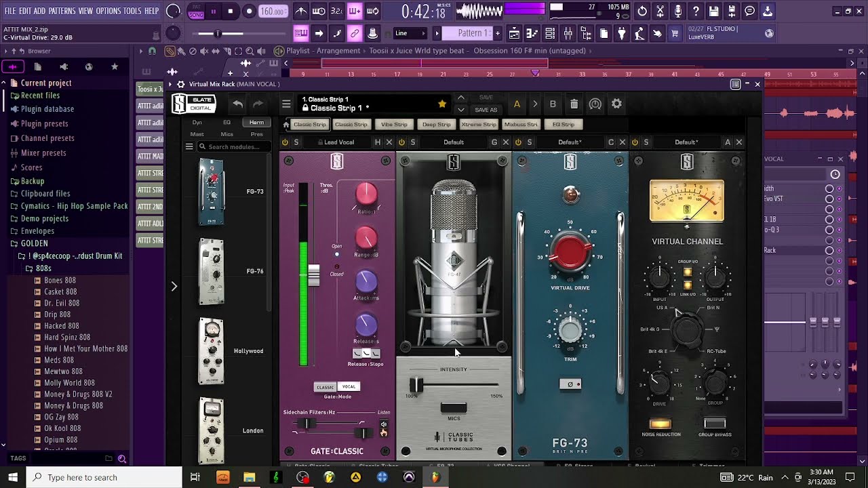Stop playback in FL Studio transport
The height and width of the screenshot is (488, 868).
(x=231, y=12)
